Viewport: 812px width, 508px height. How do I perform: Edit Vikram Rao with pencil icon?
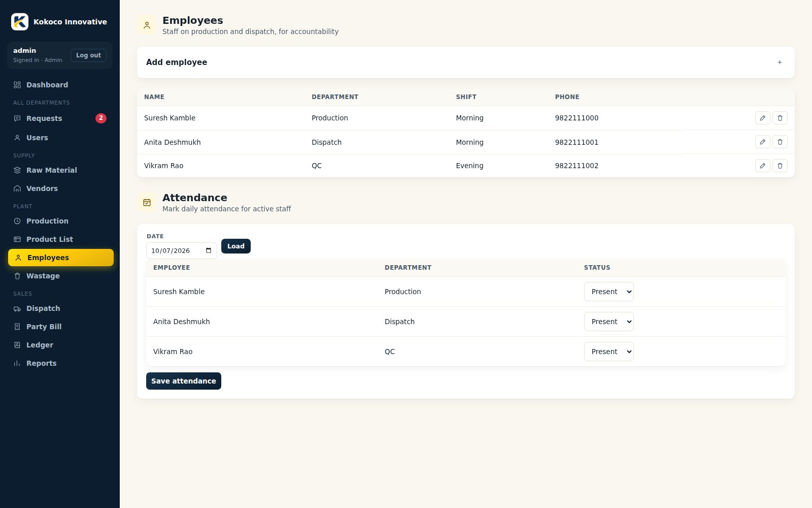pos(762,166)
